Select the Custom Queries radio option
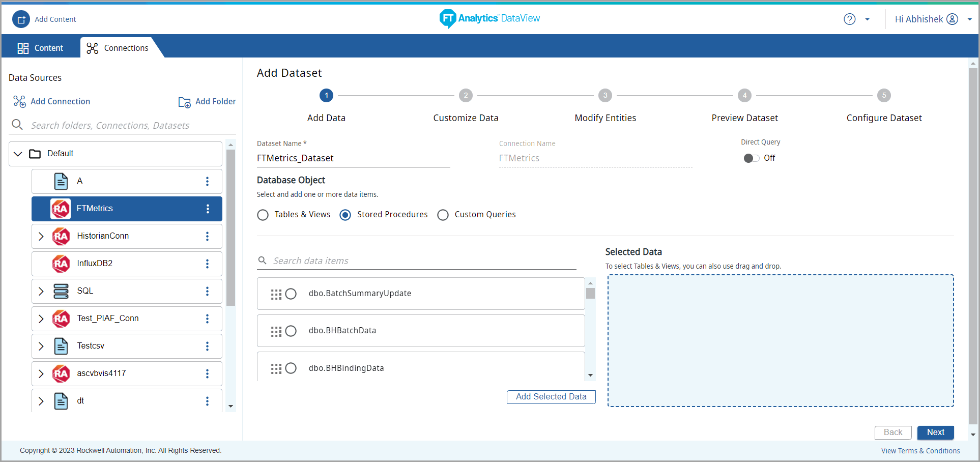Image resolution: width=980 pixels, height=462 pixels. point(443,215)
